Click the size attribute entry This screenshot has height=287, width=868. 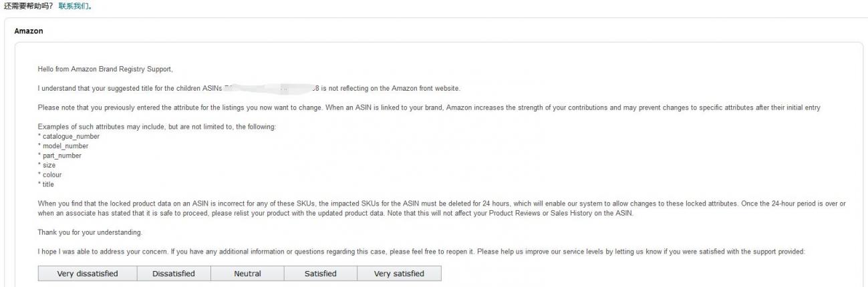[x=47, y=165]
